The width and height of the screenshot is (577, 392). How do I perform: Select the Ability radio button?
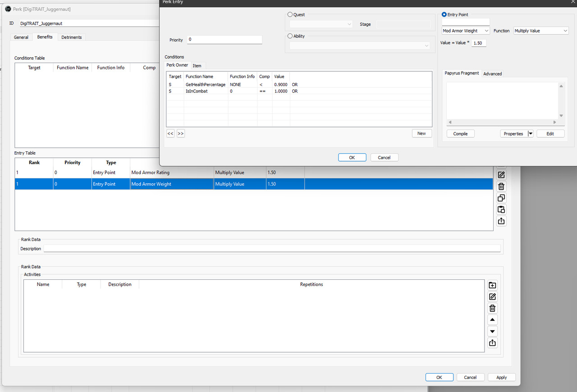pyautogui.click(x=290, y=36)
